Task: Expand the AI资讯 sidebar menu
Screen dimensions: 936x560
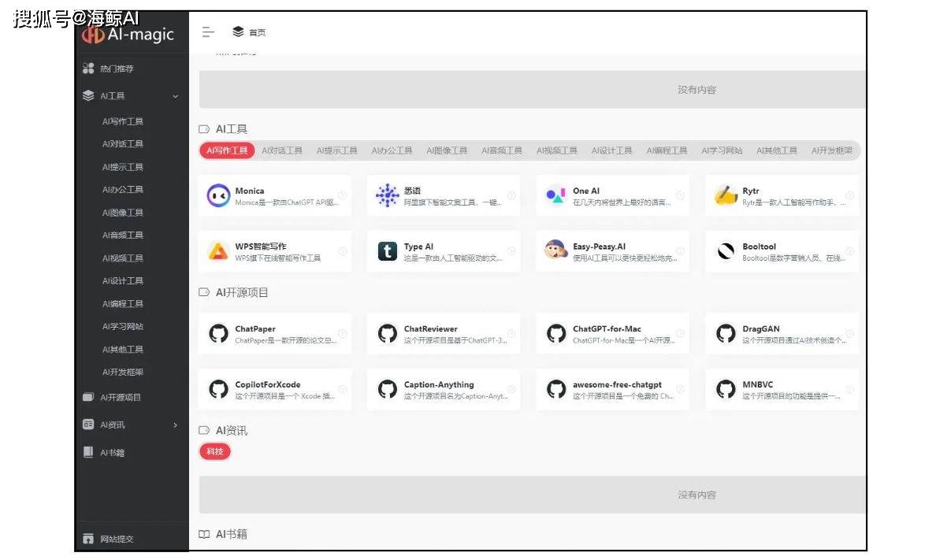Action: [x=175, y=425]
